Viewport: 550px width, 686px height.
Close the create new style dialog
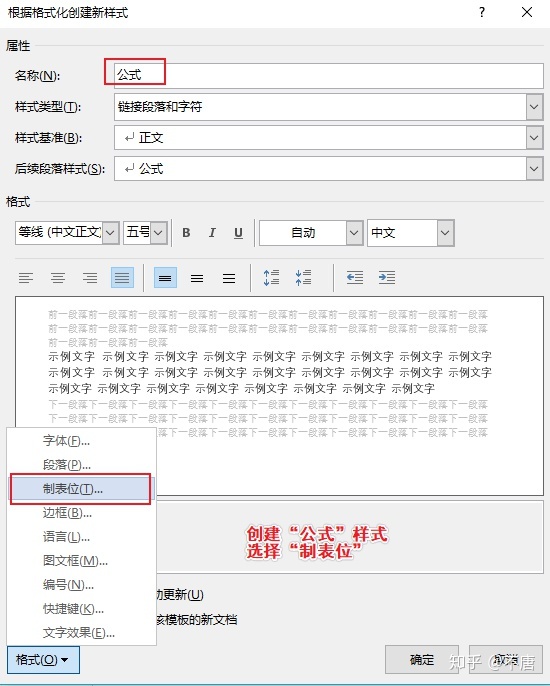tap(527, 12)
